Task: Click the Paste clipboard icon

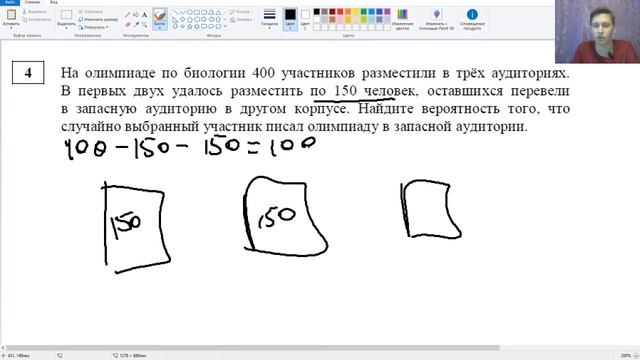Action: pyautogui.click(x=11, y=15)
